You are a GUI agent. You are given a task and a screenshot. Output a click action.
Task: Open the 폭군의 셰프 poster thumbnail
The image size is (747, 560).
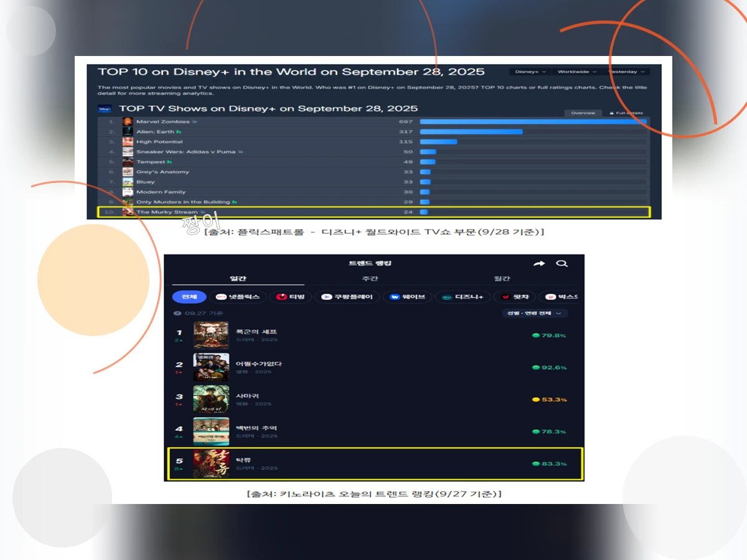(211, 335)
